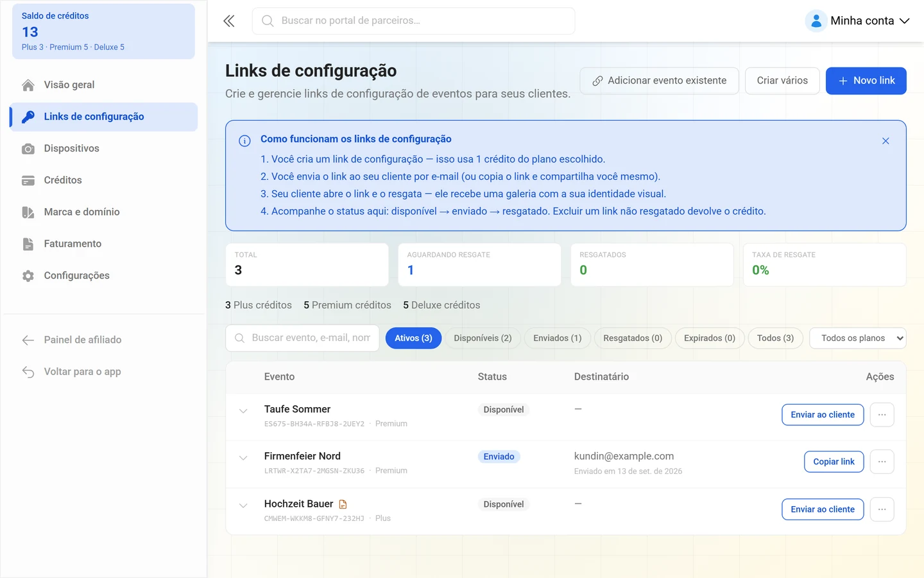Open more actions for Firmenfeier Nord
This screenshot has height=578, width=924.
882,462
